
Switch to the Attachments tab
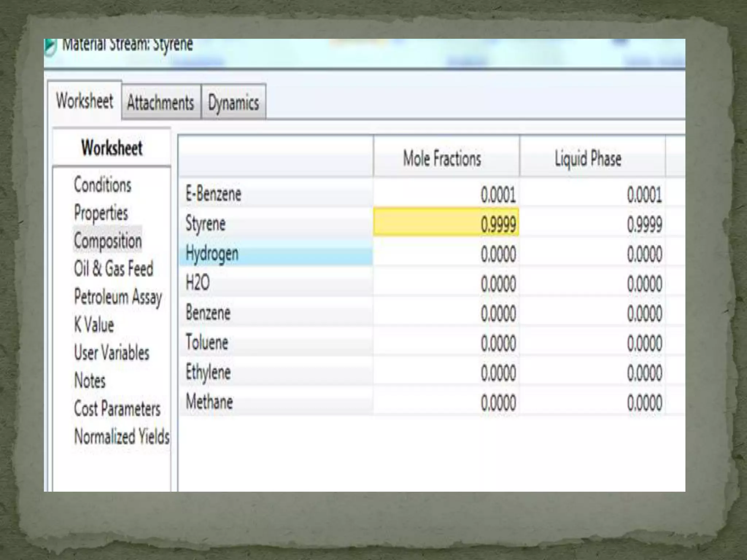pos(160,103)
